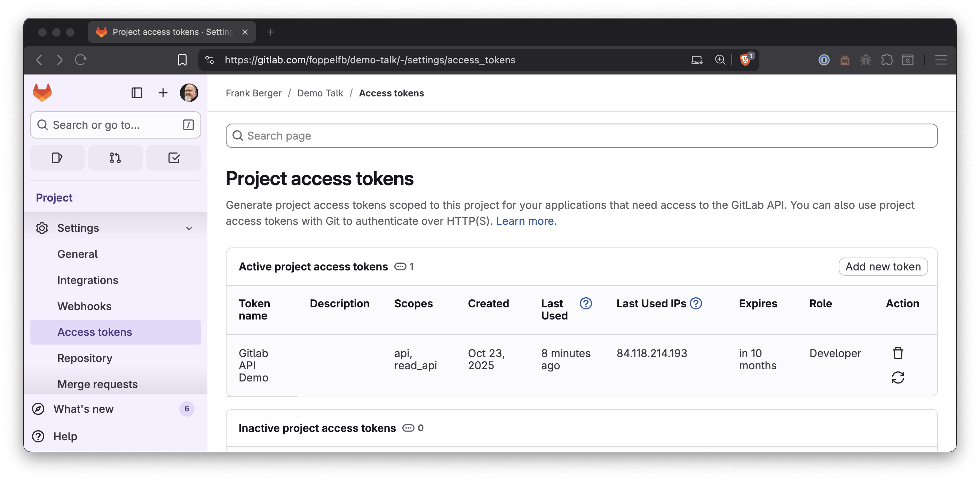
Task: Open the browser hamburger menu
Action: tap(940, 60)
